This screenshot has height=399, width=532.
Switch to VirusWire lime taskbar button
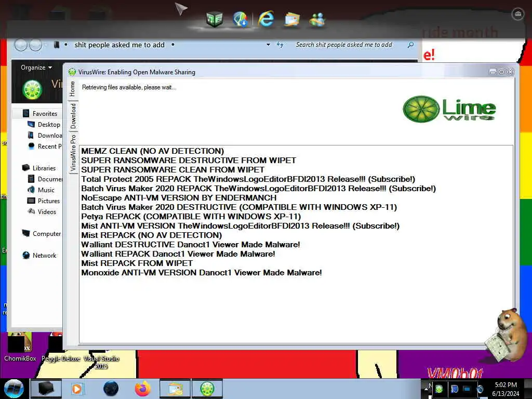click(x=207, y=389)
